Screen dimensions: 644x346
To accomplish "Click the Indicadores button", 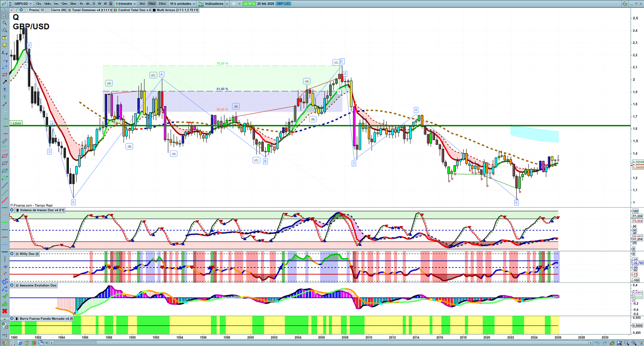I will (213, 4).
